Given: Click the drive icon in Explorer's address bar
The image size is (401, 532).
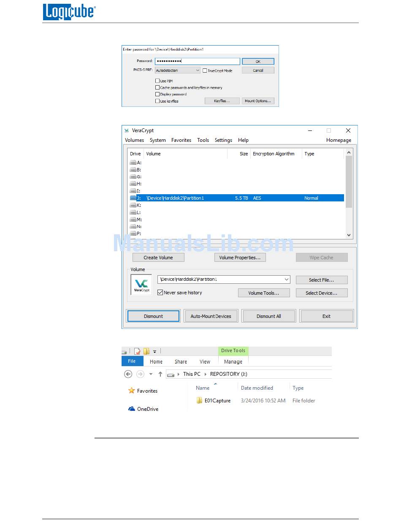Looking at the screenshot, I should (x=171, y=375).
